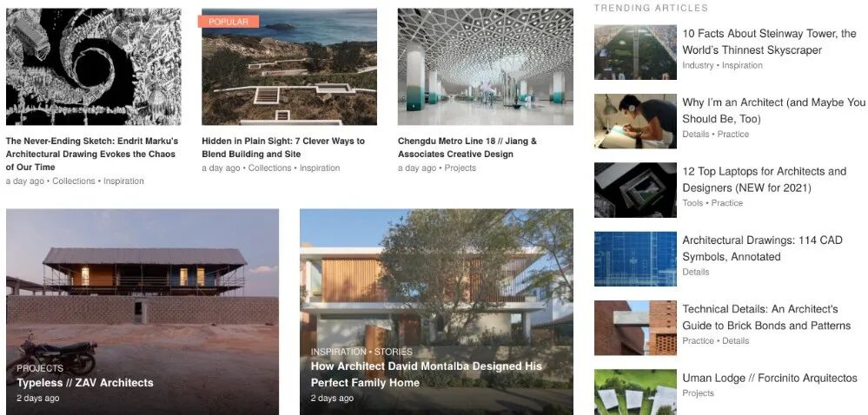Open the Projects tag under Chengdu Metro
The height and width of the screenshot is (415, 868).
point(460,168)
